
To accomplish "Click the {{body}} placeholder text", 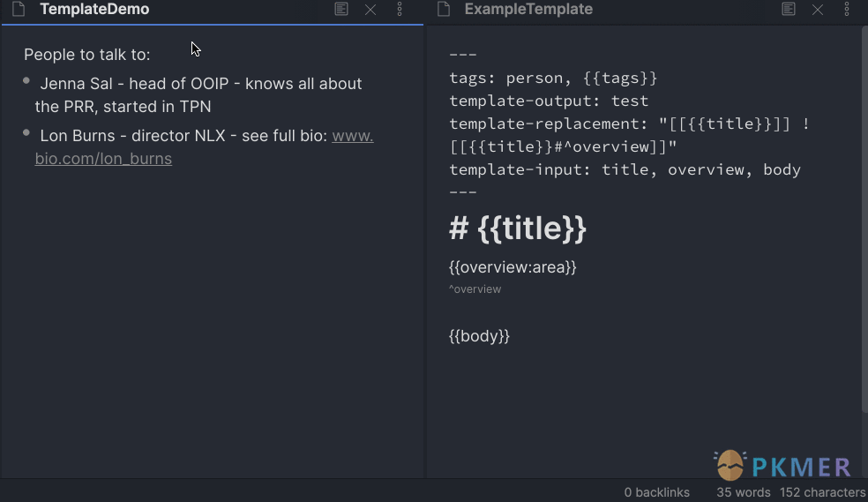I will click(x=479, y=336).
